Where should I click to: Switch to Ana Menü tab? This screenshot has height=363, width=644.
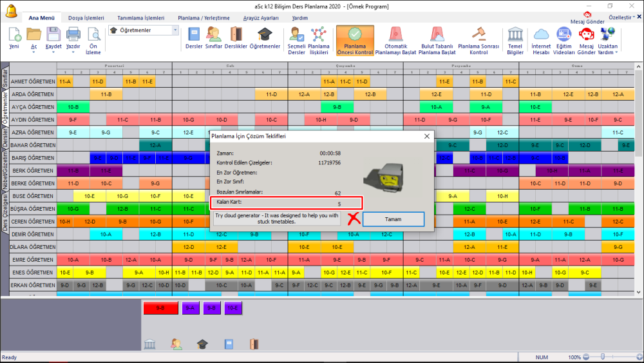point(41,18)
